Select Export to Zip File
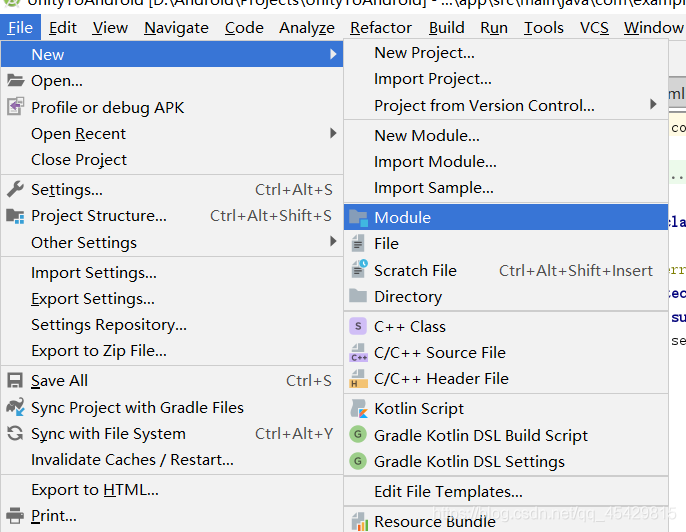 click(99, 350)
